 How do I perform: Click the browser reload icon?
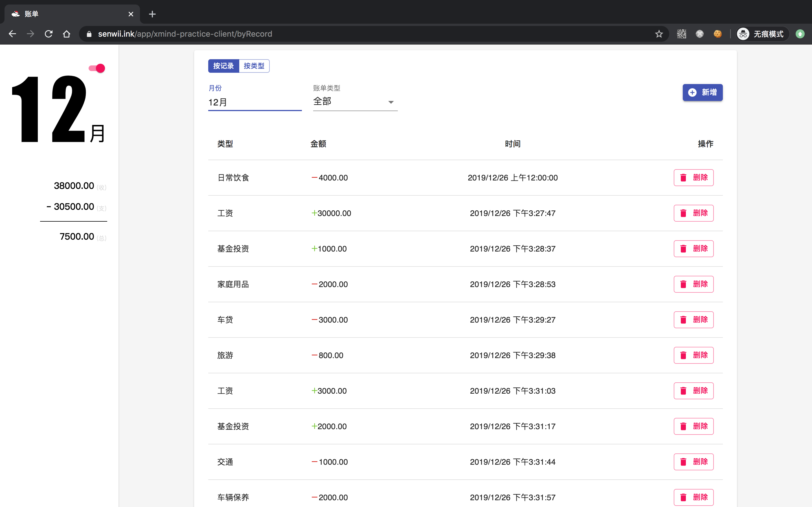pos(49,34)
